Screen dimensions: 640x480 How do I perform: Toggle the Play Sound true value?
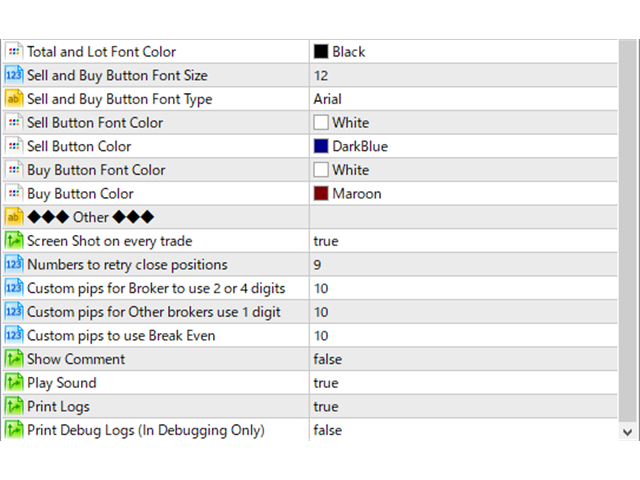pyautogui.click(x=463, y=383)
